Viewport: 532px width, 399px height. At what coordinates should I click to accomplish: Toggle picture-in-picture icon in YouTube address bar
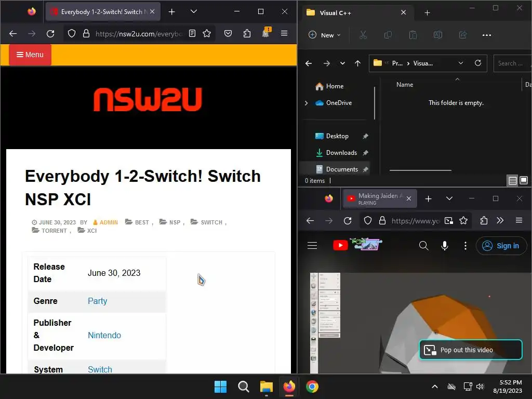(449, 221)
